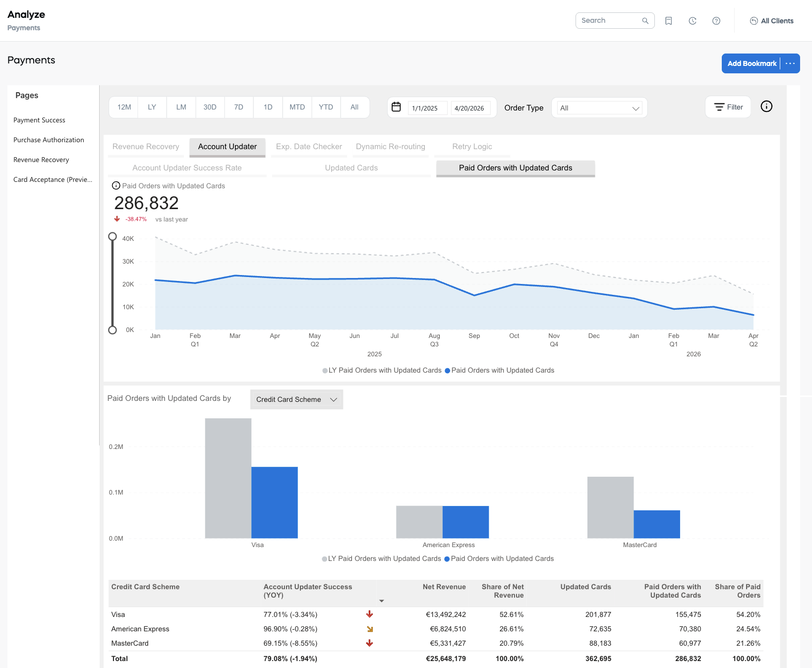
Task: Select the 7D time range
Action: tap(238, 107)
